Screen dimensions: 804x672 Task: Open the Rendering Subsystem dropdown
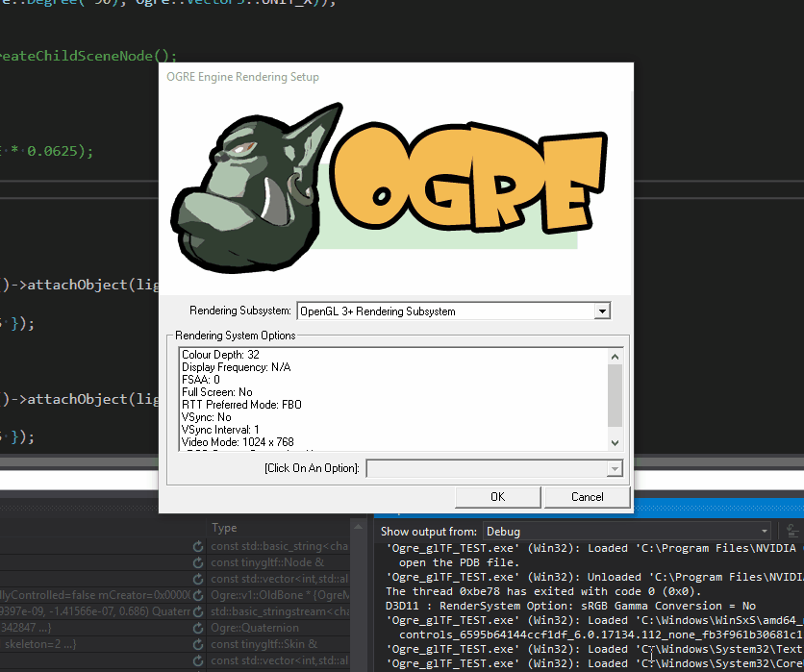pyautogui.click(x=604, y=311)
